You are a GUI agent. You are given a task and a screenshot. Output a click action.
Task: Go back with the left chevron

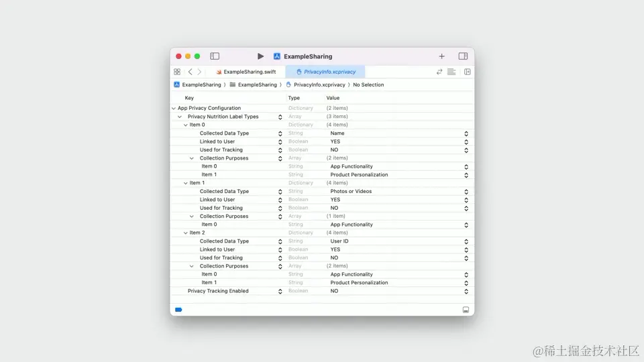190,72
